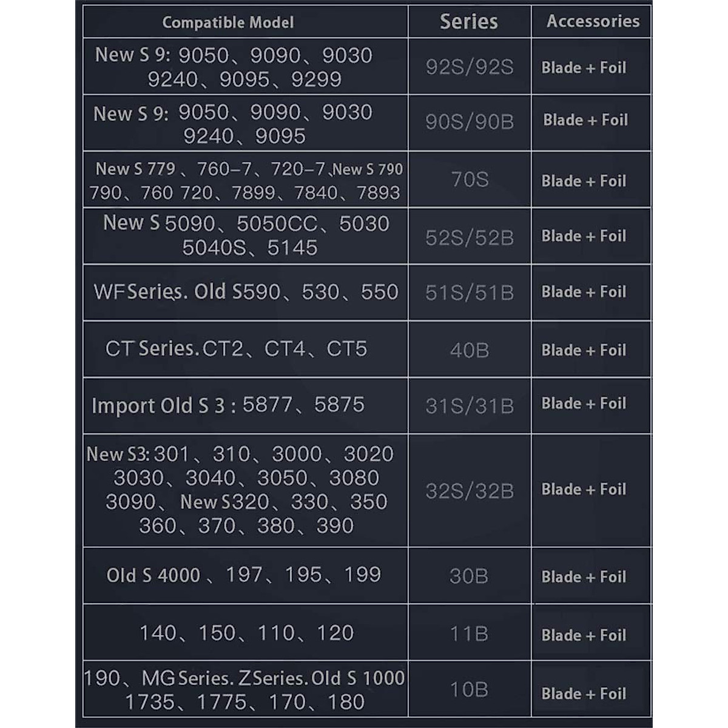Choose the 70S series cell
Viewport: 728px width, 728px height.
[x=470, y=180]
